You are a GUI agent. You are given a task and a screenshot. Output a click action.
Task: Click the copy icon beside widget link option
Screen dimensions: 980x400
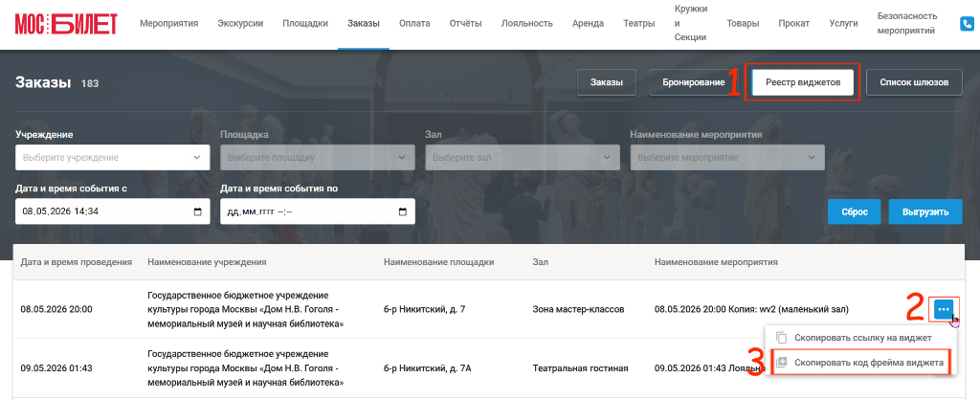coord(781,338)
